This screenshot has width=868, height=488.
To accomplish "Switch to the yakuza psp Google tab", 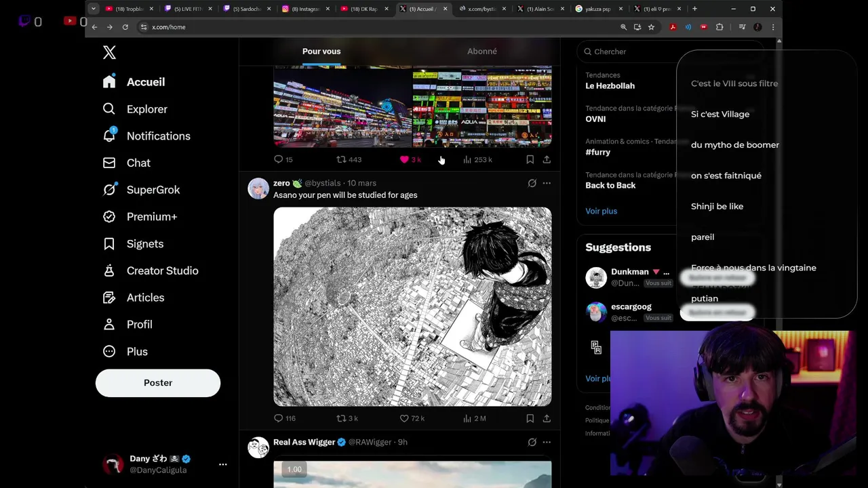I will tap(598, 9).
